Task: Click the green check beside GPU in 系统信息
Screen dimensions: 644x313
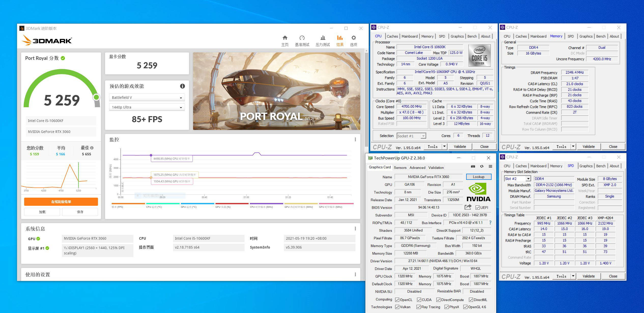Action: click(38, 239)
